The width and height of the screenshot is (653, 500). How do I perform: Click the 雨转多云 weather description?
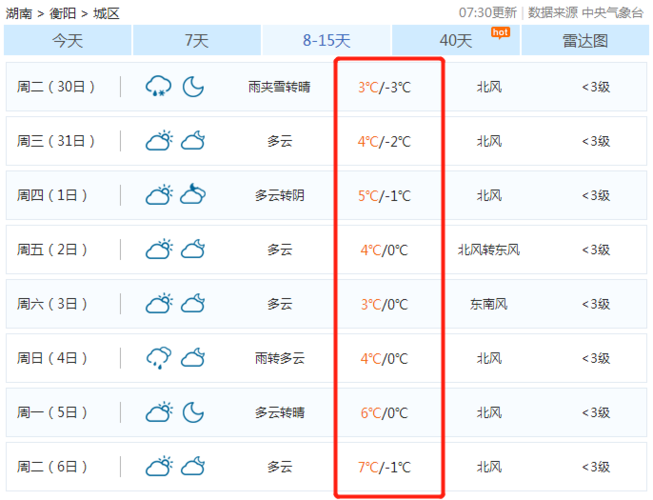(x=280, y=358)
